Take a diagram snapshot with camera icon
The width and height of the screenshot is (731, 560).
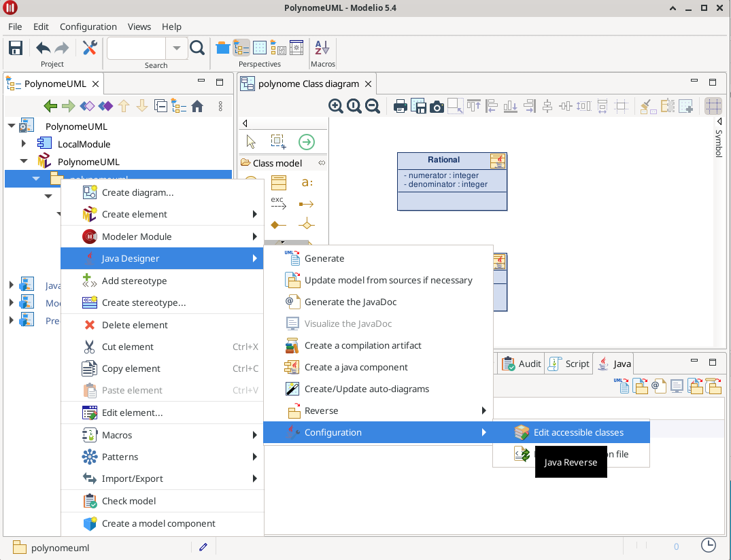point(437,107)
